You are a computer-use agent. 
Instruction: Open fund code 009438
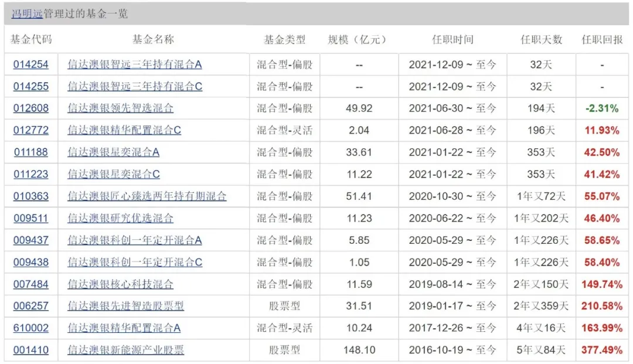[x=30, y=263]
